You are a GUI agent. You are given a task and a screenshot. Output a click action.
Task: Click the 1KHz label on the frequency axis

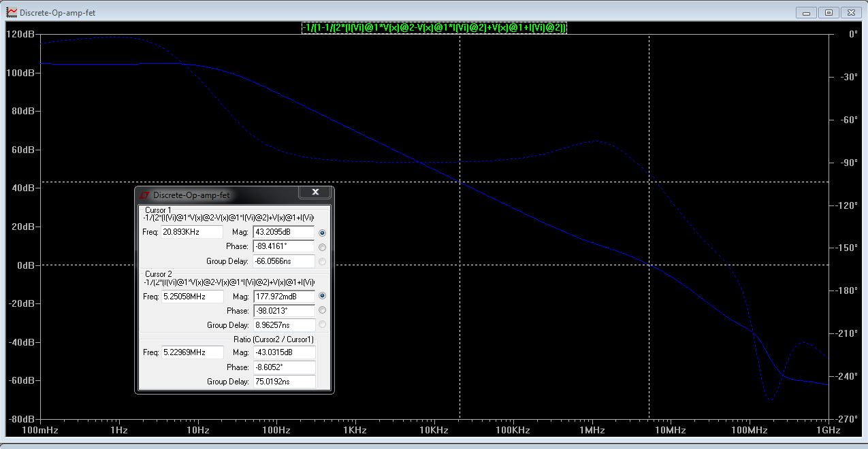(355, 431)
